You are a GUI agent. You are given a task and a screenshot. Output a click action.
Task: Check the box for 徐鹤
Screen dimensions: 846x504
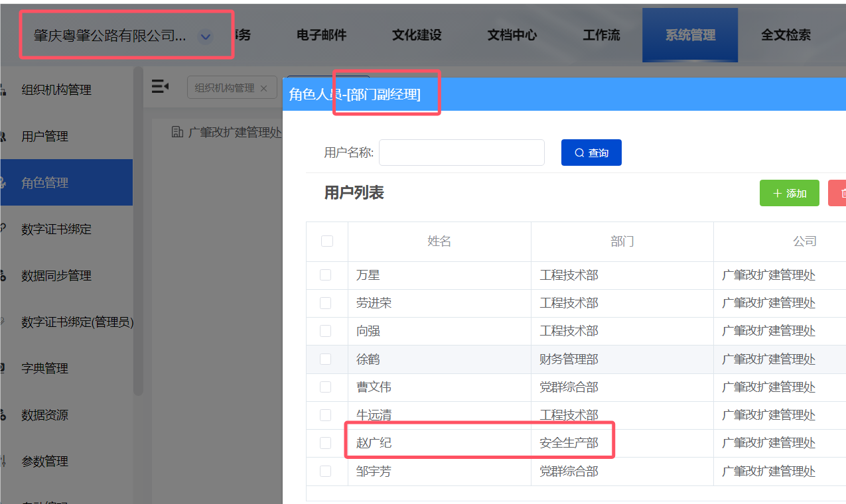(x=325, y=359)
